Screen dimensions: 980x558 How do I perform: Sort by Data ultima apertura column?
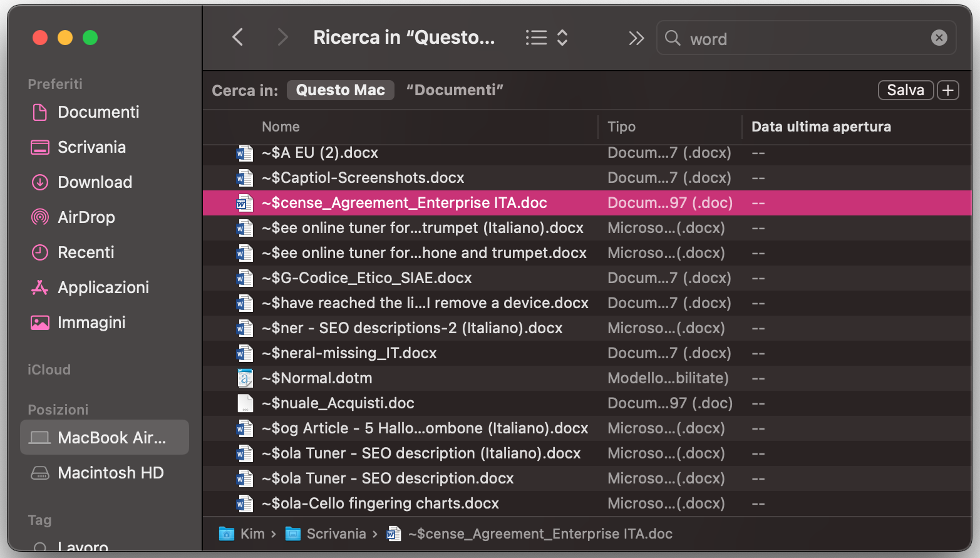(821, 127)
